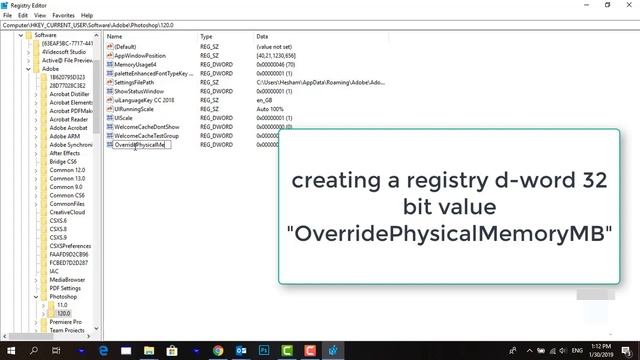Select the Common 13.0 key
640x360 pixels.
pos(67,179)
